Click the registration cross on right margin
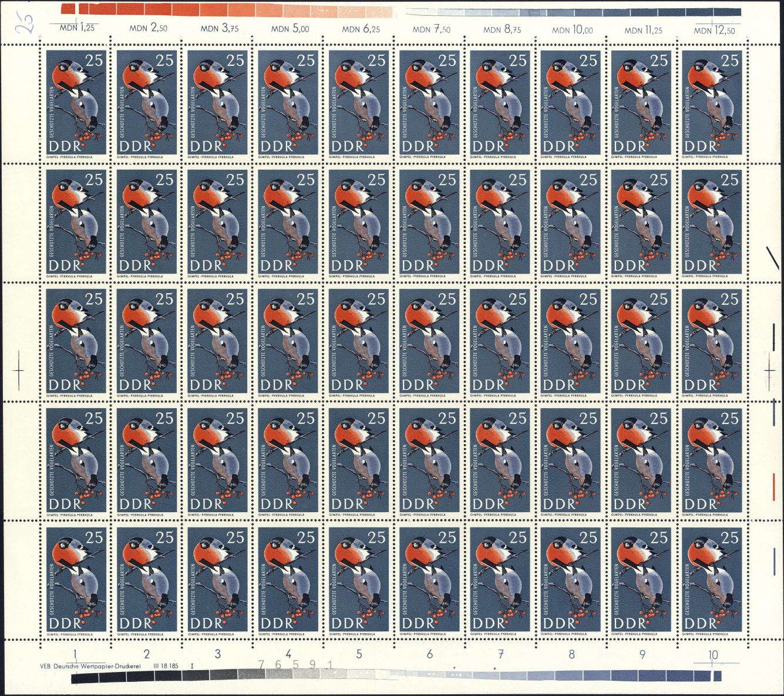Viewport: 784px width, 696px height. click(x=769, y=370)
